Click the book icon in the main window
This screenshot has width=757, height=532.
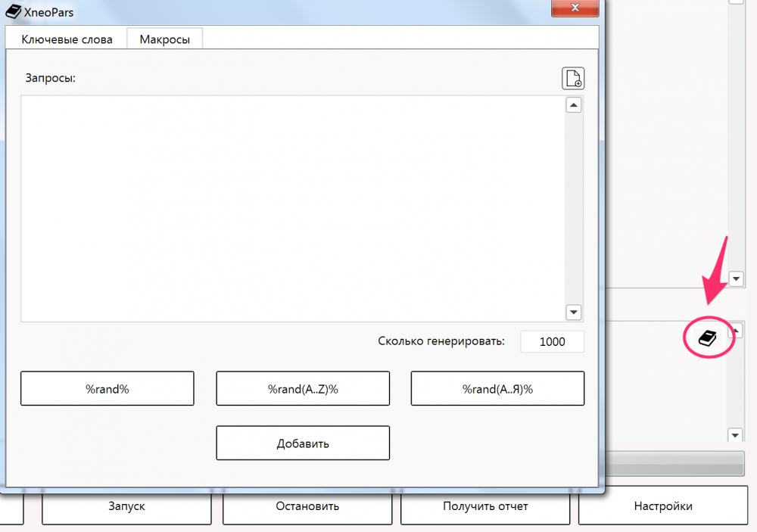[708, 338]
